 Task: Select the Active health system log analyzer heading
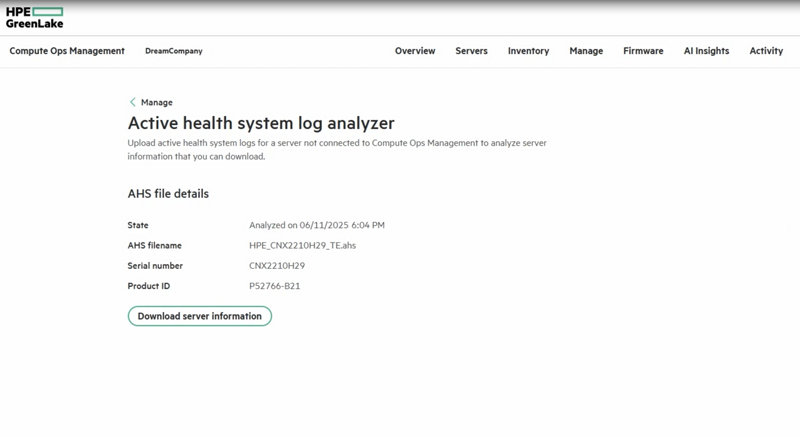point(261,123)
